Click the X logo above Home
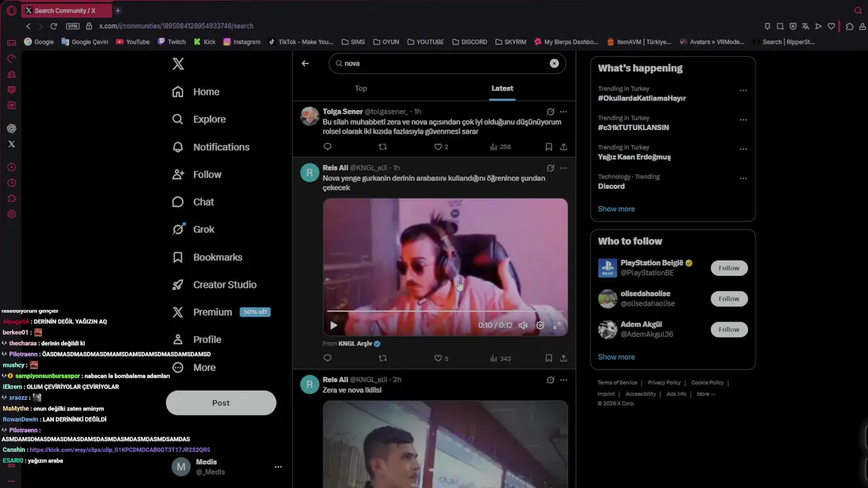 [178, 64]
